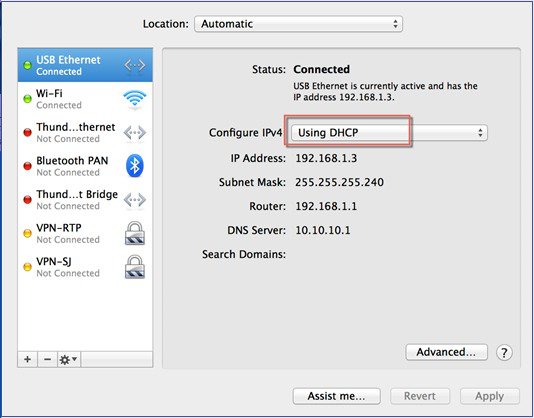
Task: Open the gear action menu
Action: pyautogui.click(x=69, y=359)
